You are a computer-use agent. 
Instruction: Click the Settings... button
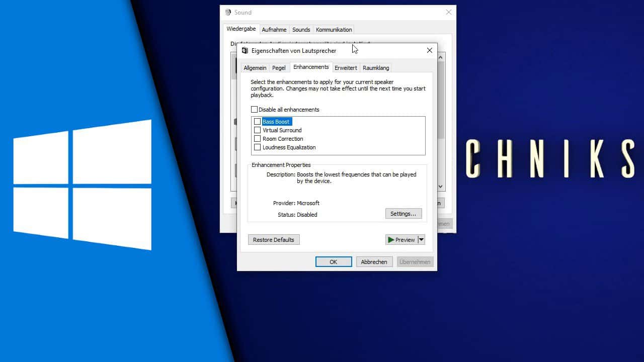point(404,214)
